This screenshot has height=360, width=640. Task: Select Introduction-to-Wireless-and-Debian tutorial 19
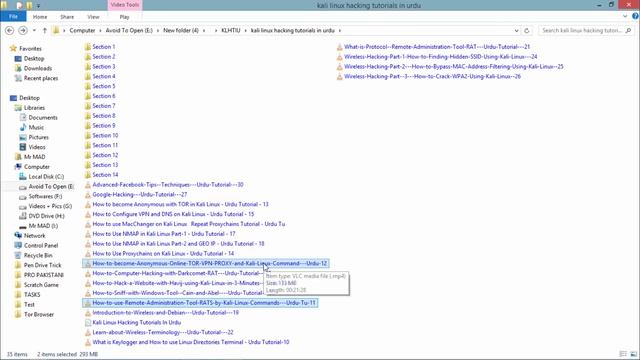(x=165, y=313)
